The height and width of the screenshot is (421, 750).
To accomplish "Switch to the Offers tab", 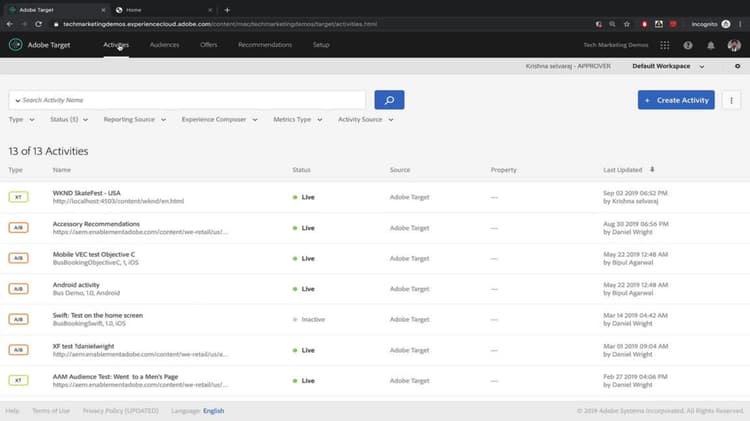I will click(x=209, y=44).
